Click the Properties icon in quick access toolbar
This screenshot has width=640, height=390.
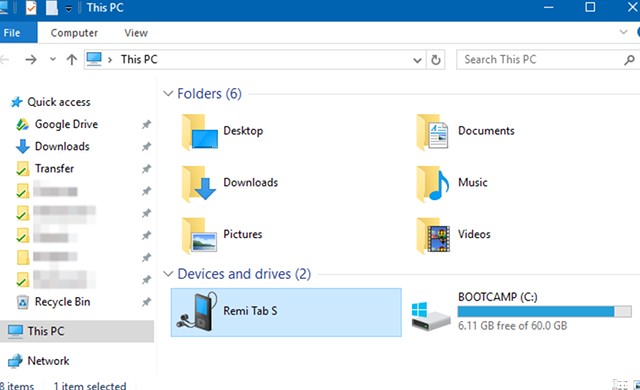coord(31,7)
